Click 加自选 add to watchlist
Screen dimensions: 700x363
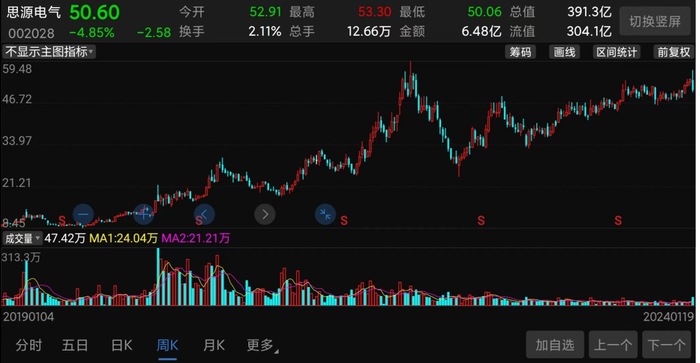555,345
